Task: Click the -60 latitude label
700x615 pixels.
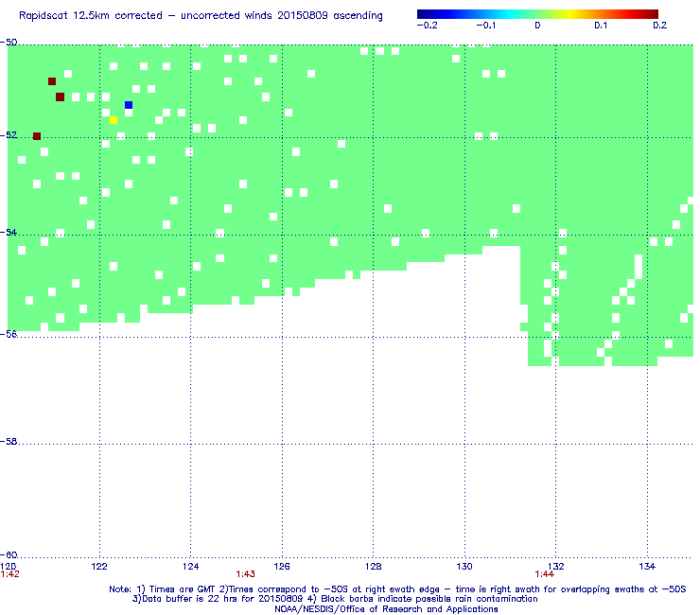Action: pyautogui.click(x=9, y=554)
